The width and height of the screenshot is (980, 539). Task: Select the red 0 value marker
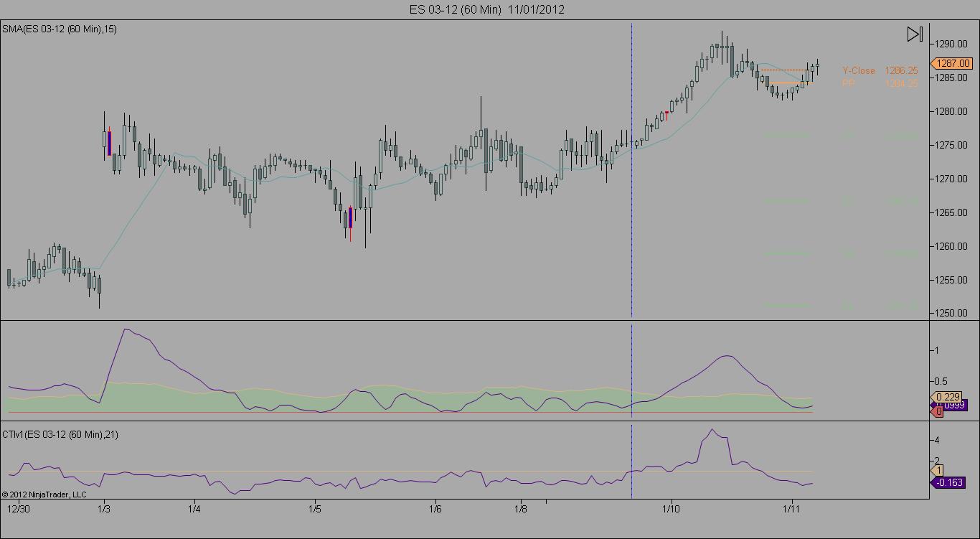(x=938, y=412)
